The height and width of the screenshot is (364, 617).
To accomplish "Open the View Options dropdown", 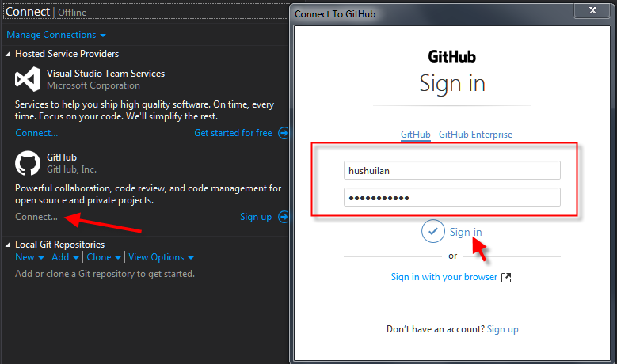I will [161, 257].
